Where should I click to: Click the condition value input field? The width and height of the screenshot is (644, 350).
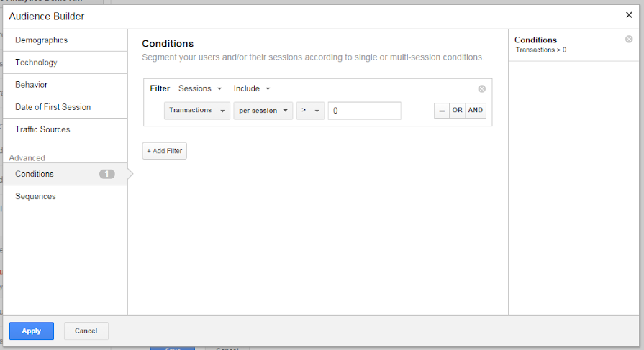364,111
